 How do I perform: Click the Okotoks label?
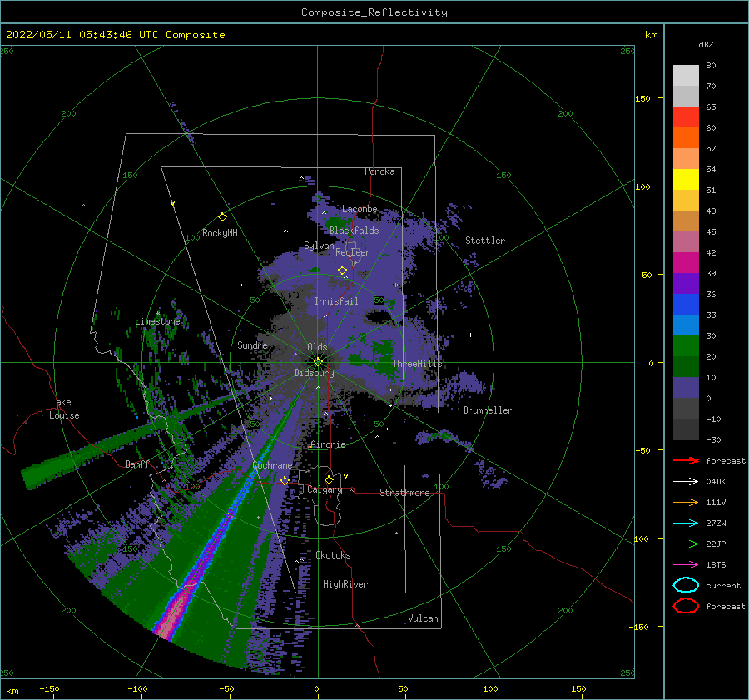click(x=333, y=555)
